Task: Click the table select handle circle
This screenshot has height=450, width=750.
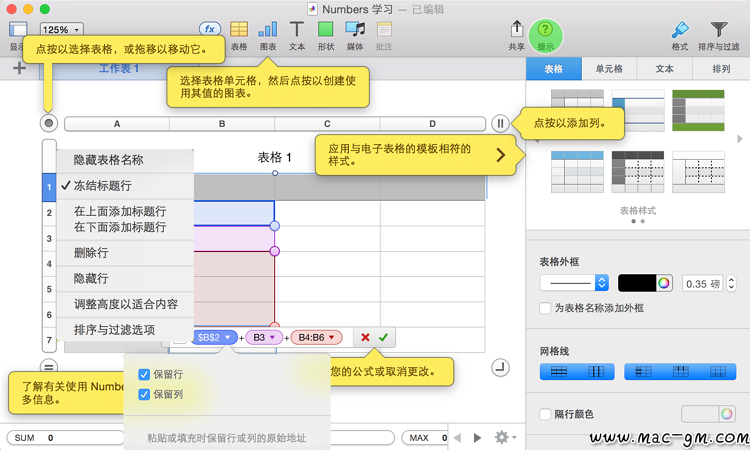Action: coord(49,123)
